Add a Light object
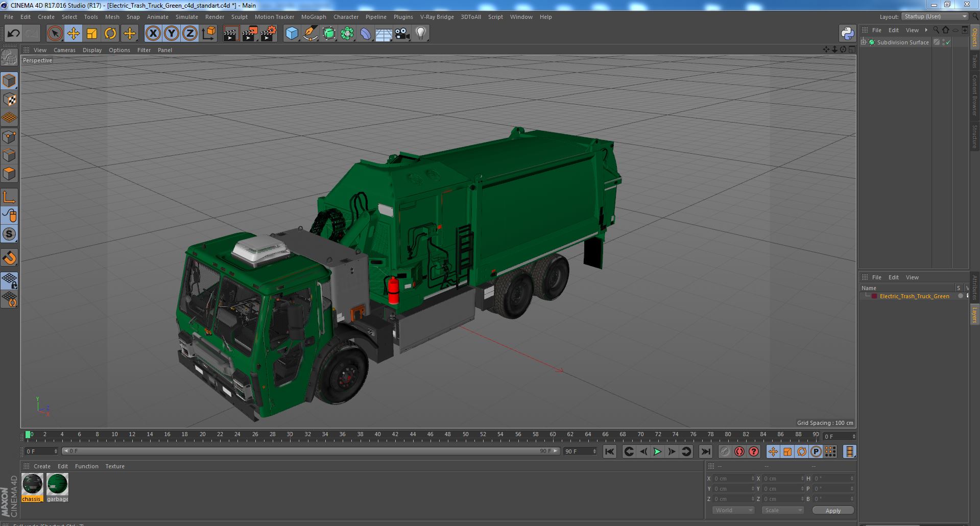The width and height of the screenshot is (980, 526). [x=421, y=34]
